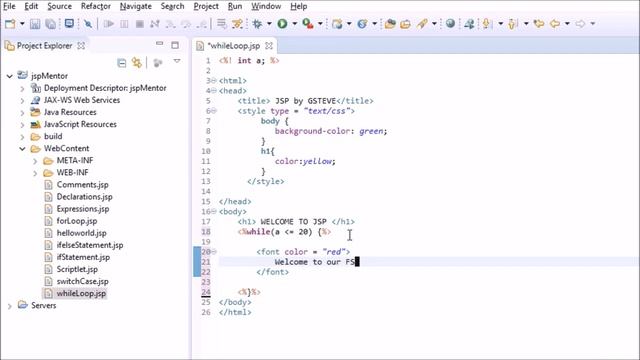Click the console monitor icon in toolbar
This screenshot has height=360, width=640.
pos(69,24)
